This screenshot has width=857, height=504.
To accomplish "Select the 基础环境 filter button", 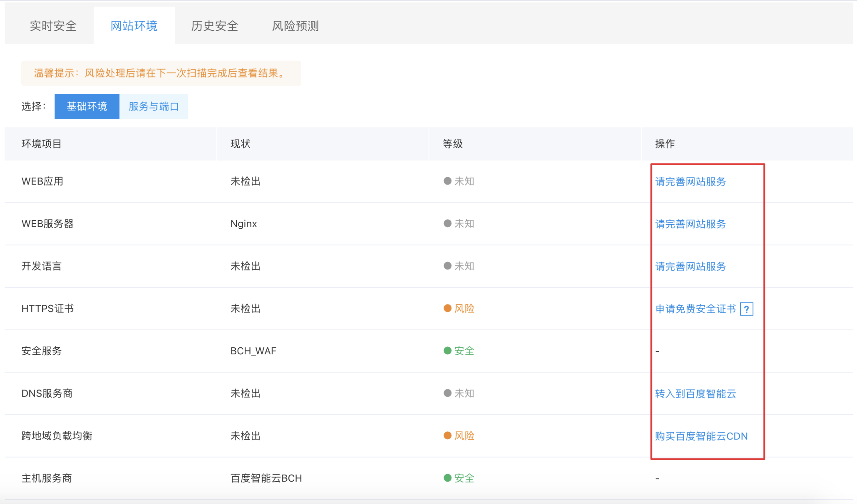I will pos(87,107).
